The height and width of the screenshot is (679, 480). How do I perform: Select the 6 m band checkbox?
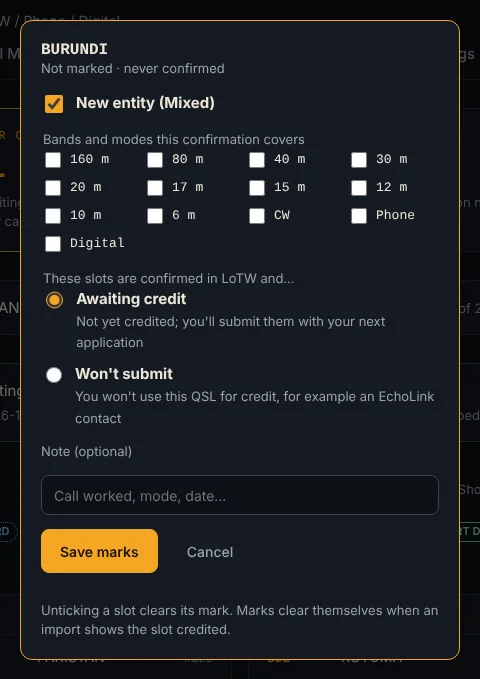(x=155, y=216)
